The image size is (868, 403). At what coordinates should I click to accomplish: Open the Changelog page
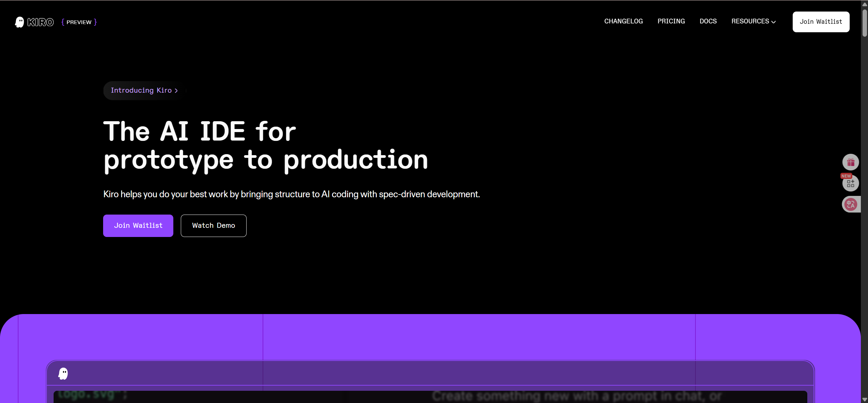[623, 21]
